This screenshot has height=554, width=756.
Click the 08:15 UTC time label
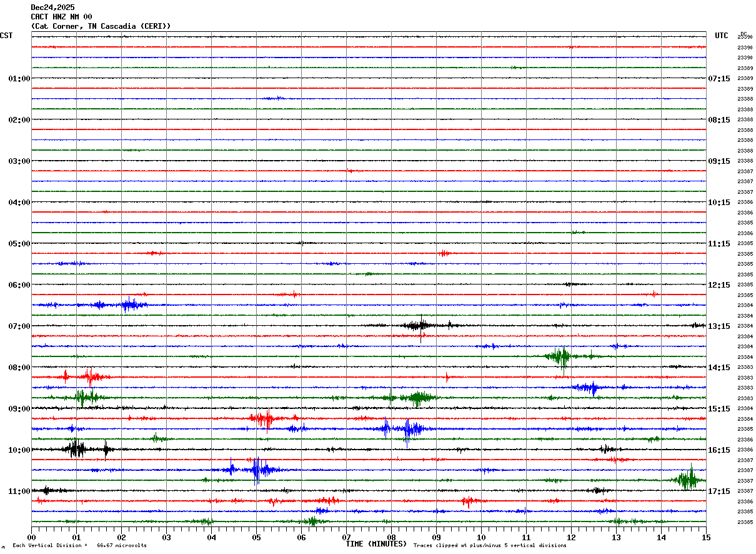pyautogui.click(x=719, y=120)
